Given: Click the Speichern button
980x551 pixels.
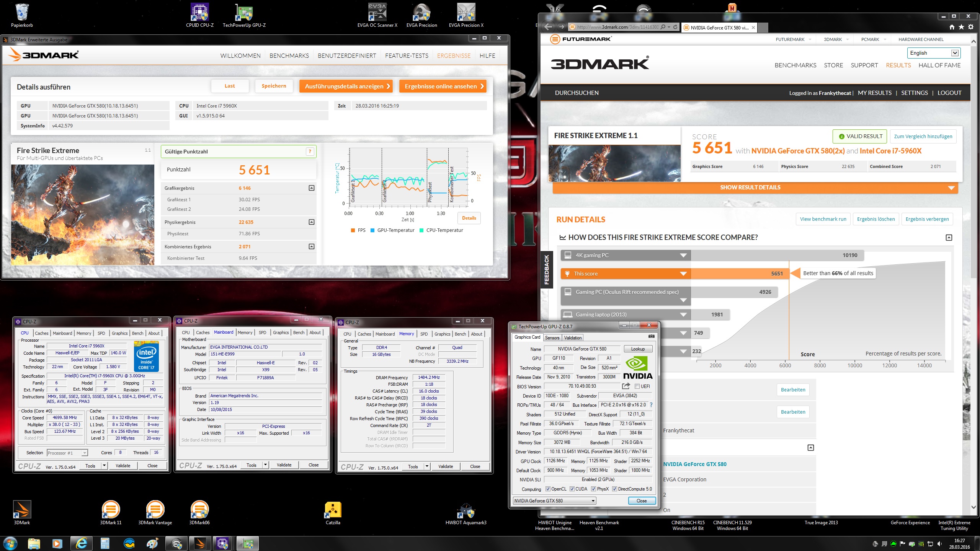Looking at the screenshot, I should pyautogui.click(x=274, y=86).
